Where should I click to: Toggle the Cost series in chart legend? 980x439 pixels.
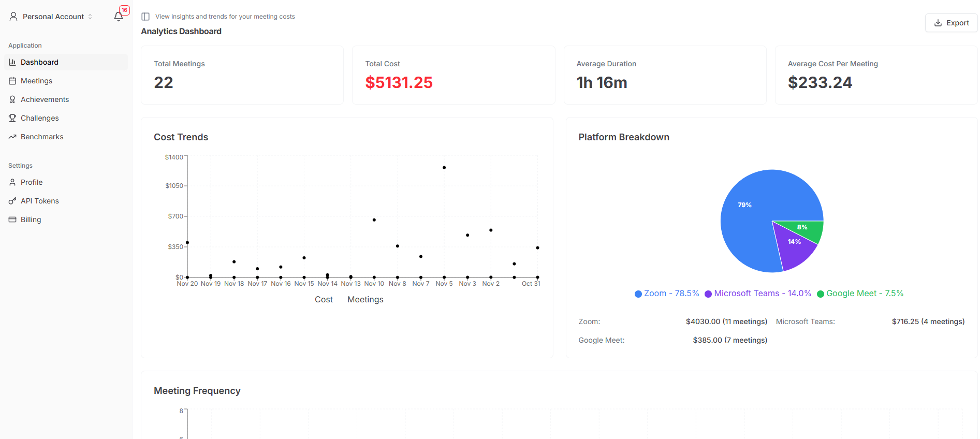click(x=324, y=300)
